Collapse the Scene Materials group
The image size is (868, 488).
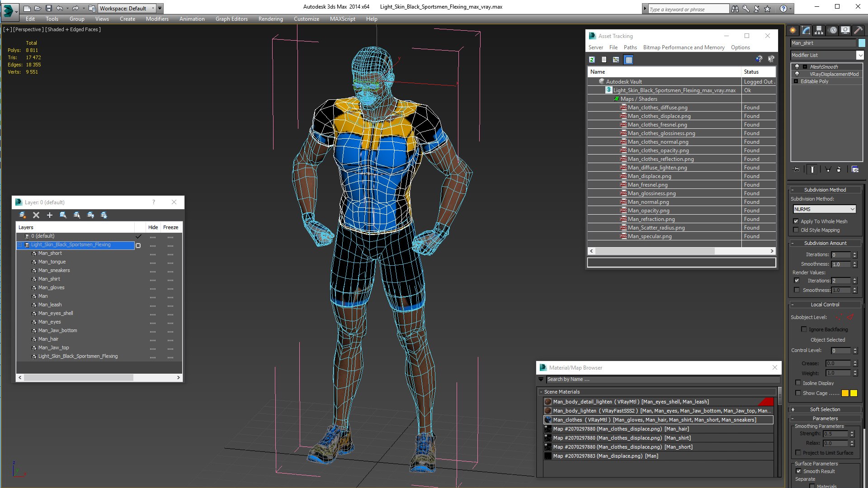541,392
